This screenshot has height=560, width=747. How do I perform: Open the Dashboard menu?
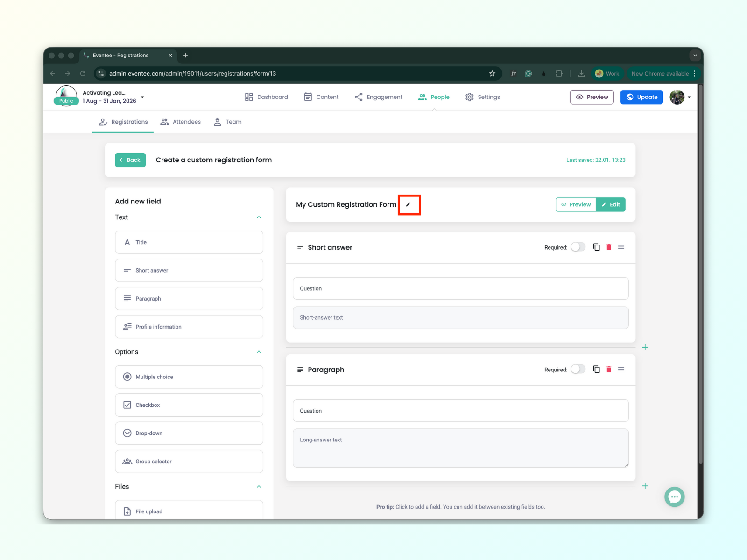click(266, 97)
